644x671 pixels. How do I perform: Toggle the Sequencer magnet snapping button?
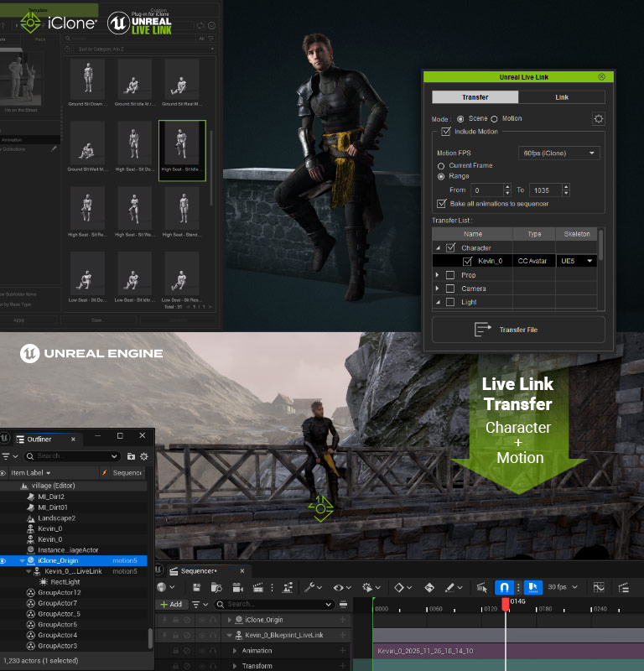click(504, 587)
